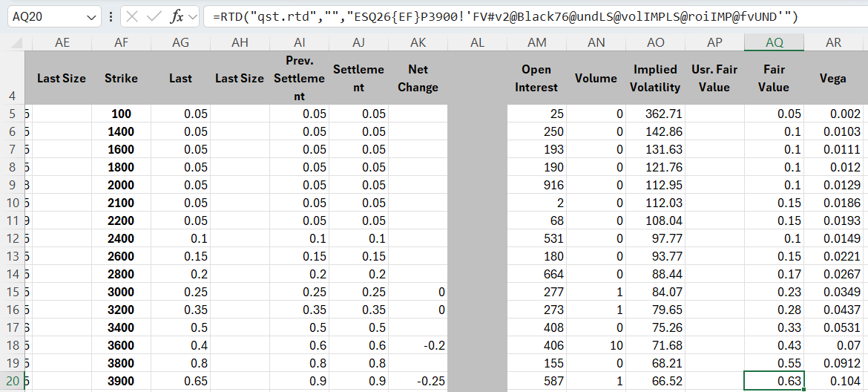
Task: Select vega cell 0.0912
Action: click(x=833, y=363)
